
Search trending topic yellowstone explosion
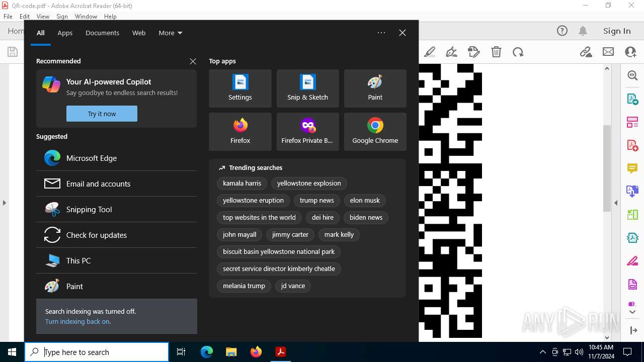tap(309, 183)
